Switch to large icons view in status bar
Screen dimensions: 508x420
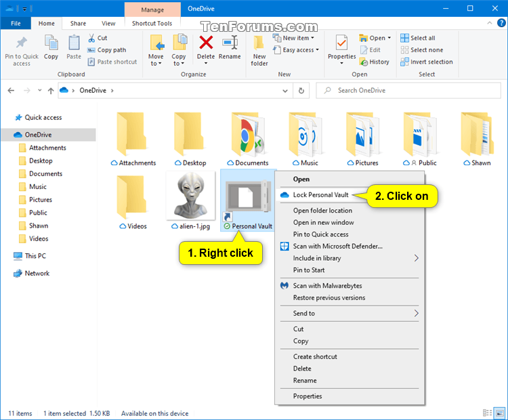click(500, 413)
